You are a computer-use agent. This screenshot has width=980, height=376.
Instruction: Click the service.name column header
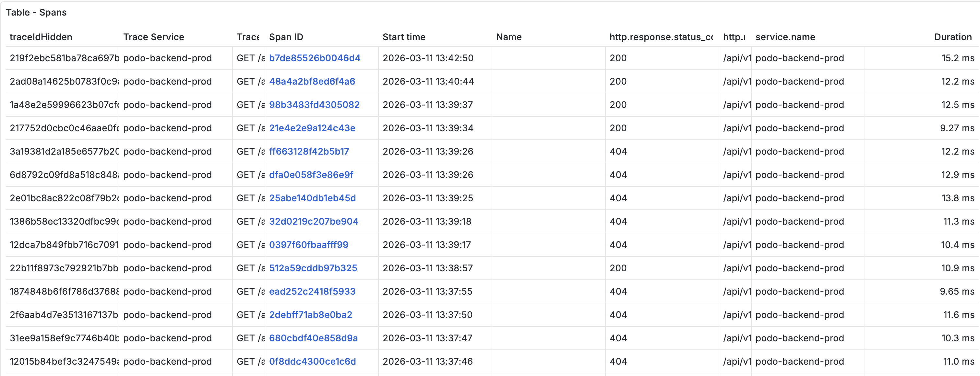(x=785, y=37)
